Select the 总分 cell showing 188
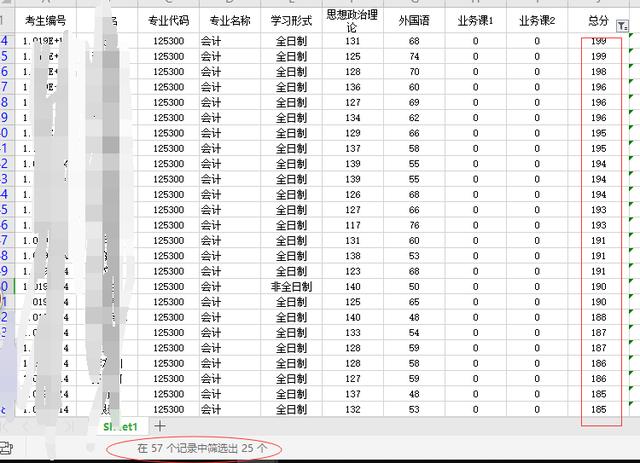This screenshot has width=640, height=463. tap(598, 317)
